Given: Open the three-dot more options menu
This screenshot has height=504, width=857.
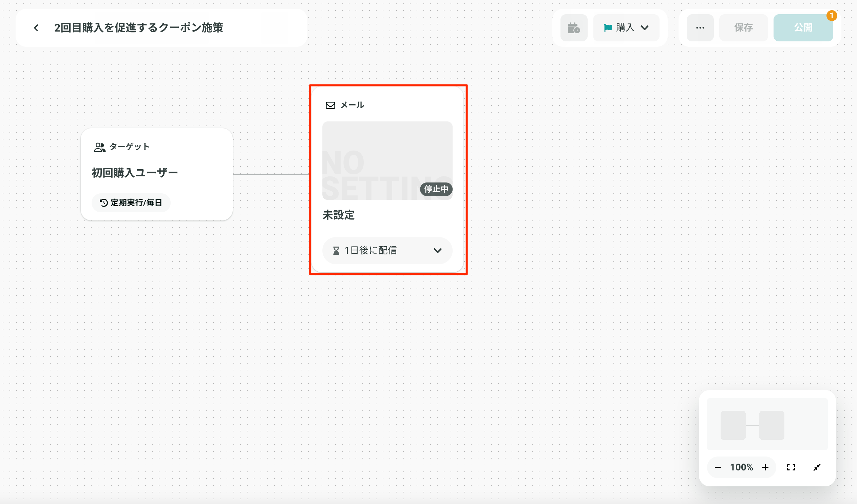Looking at the screenshot, I should click(700, 28).
